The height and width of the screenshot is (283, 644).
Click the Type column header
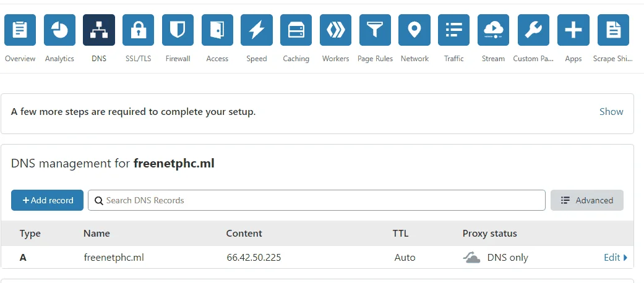pos(30,234)
